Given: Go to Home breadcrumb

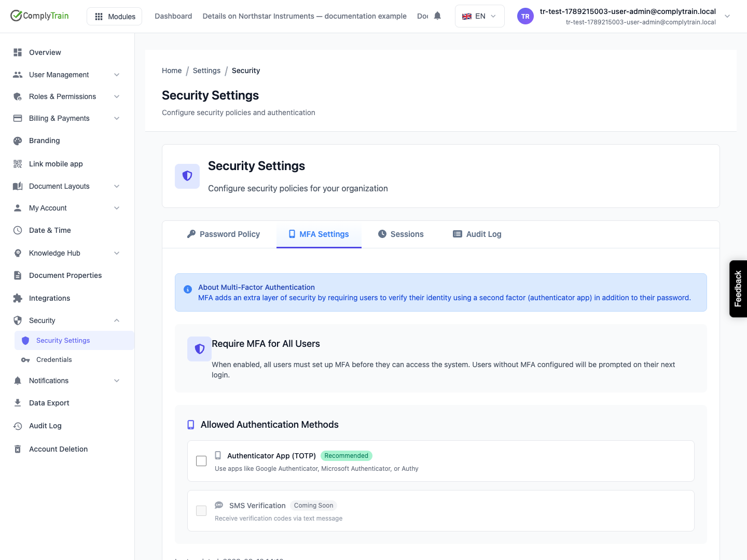Looking at the screenshot, I should click(x=172, y=71).
